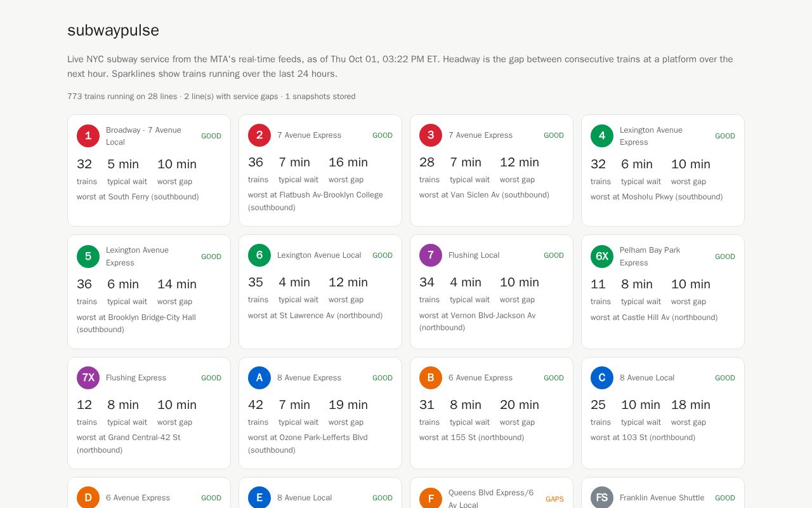Click the blue C train line badge

point(602,378)
